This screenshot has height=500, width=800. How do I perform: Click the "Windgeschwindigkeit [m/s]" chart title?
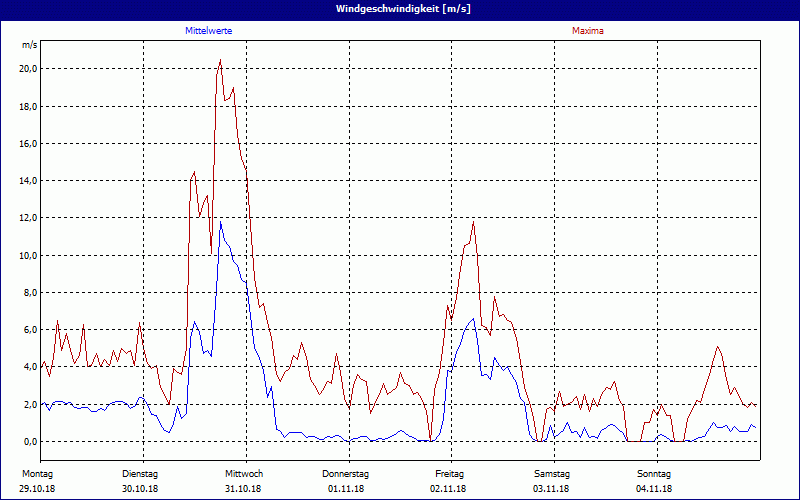pos(400,8)
